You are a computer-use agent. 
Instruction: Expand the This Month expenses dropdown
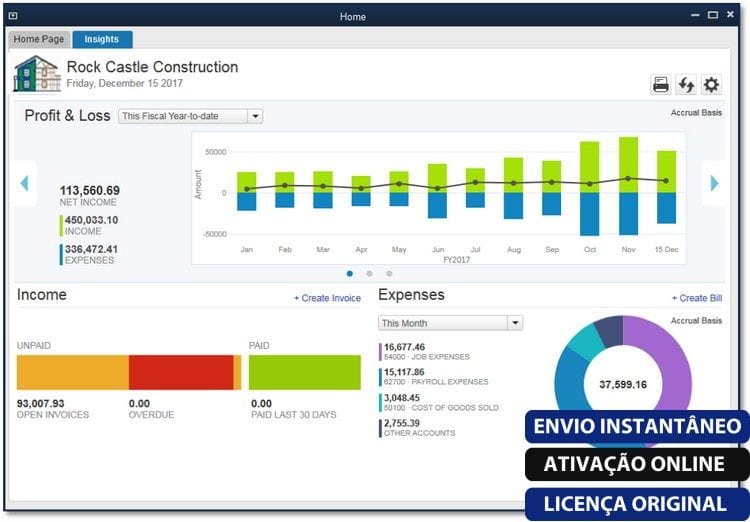pyautogui.click(x=450, y=323)
